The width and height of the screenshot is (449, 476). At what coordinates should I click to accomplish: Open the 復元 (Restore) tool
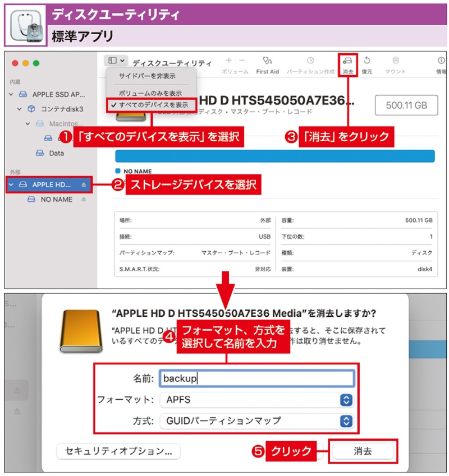tap(366, 60)
